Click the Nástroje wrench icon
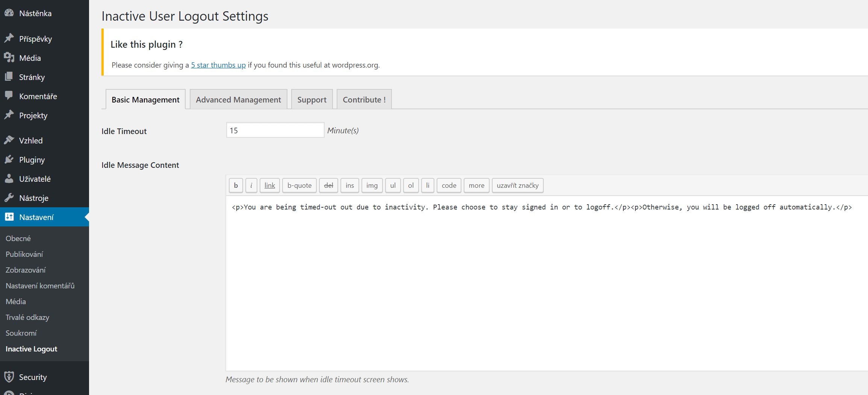The height and width of the screenshot is (395, 868). coord(9,198)
